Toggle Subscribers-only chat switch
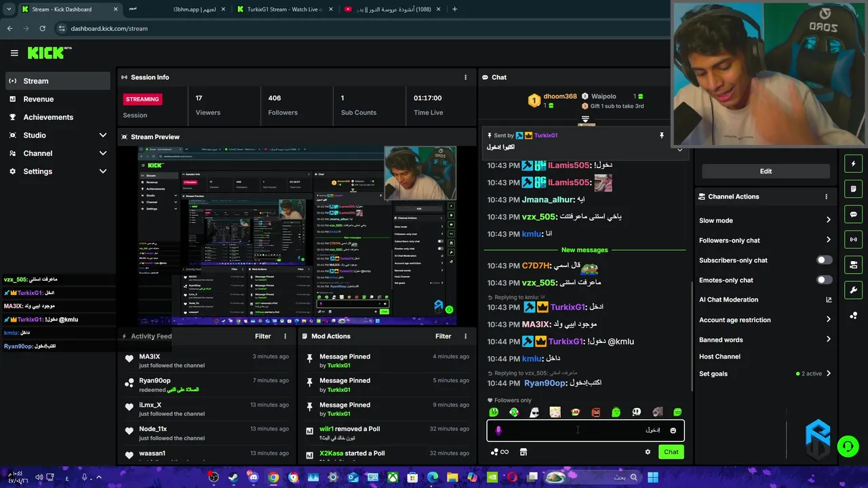Image resolution: width=868 pixels, height=488 pixels. pyautogui.click(x=825, y=260)
